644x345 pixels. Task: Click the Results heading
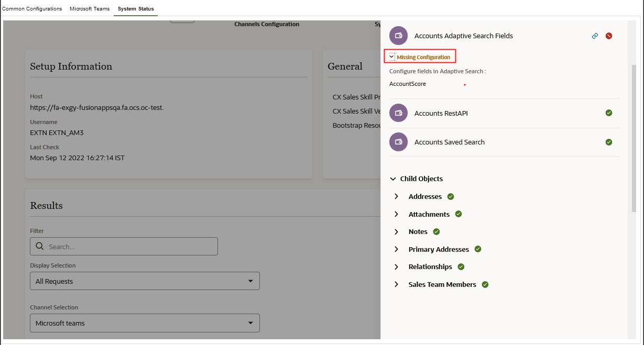[47, 206]
